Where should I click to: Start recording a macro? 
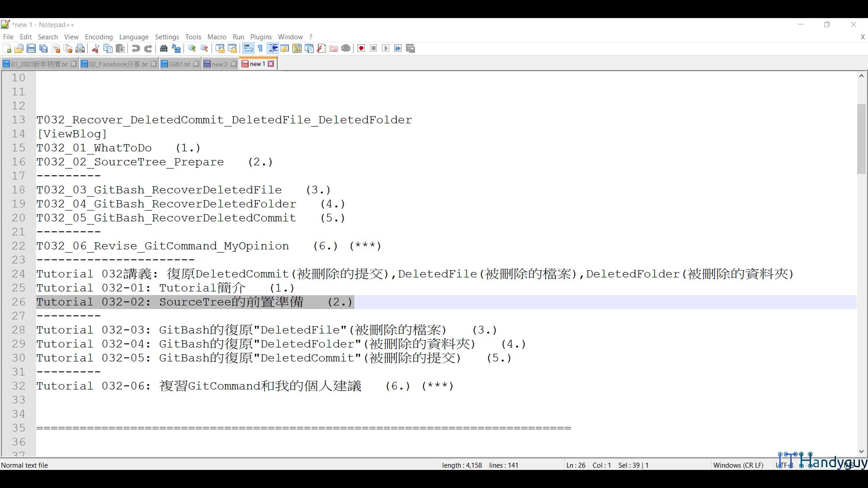point(361,48)
